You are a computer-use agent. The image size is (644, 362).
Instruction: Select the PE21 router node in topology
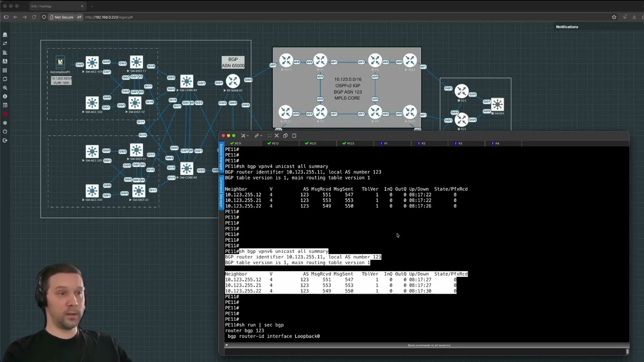410,60
